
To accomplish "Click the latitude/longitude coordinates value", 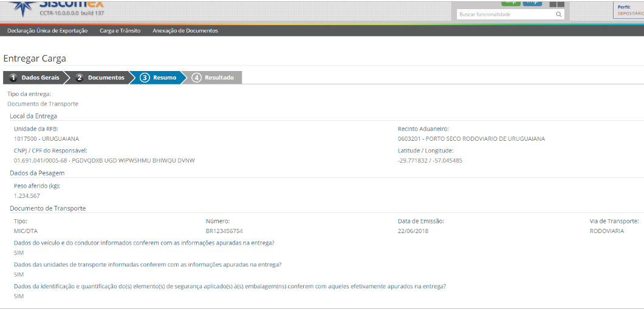I will tap(430, 160).
